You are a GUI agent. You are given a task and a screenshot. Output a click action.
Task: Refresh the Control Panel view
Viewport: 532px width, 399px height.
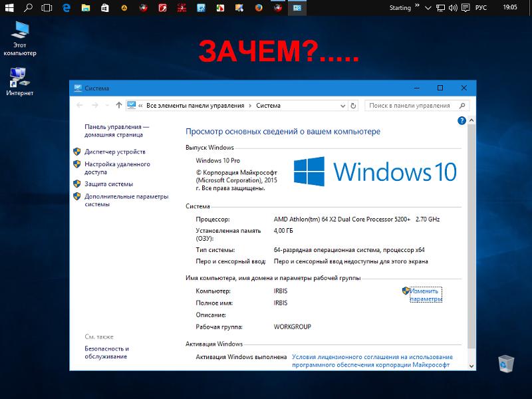click(x=353, y=106)
